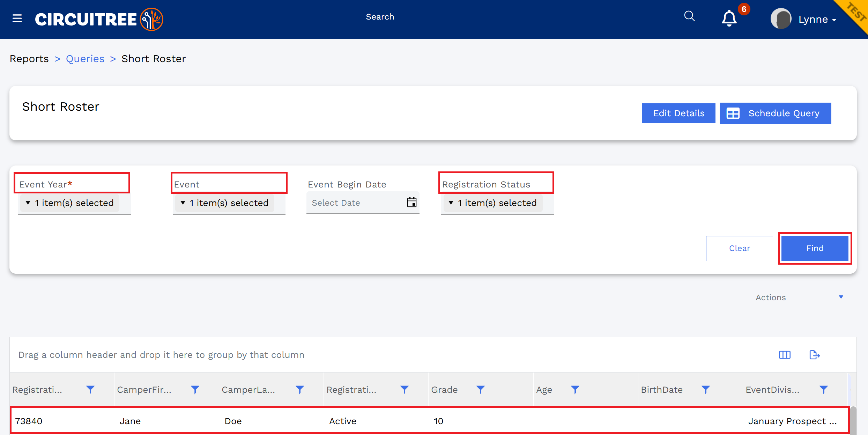Click the Jane first name cell
The image size is (868, 435).
130,421
